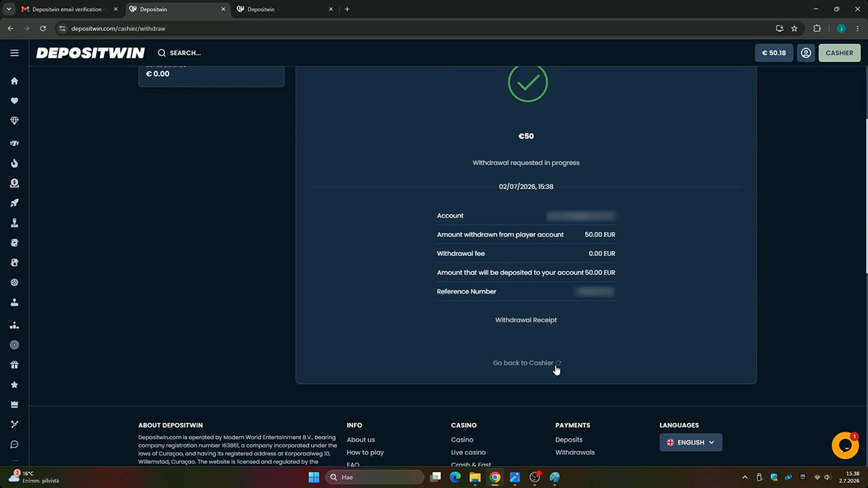
Task: Open the hamburger menu in site header
Action: 14,53
